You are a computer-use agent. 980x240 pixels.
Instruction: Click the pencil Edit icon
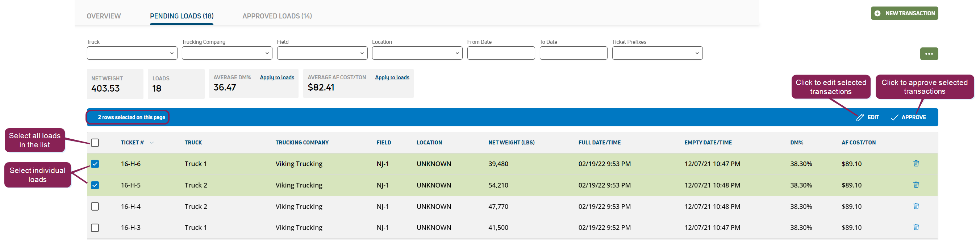(860, 118)
